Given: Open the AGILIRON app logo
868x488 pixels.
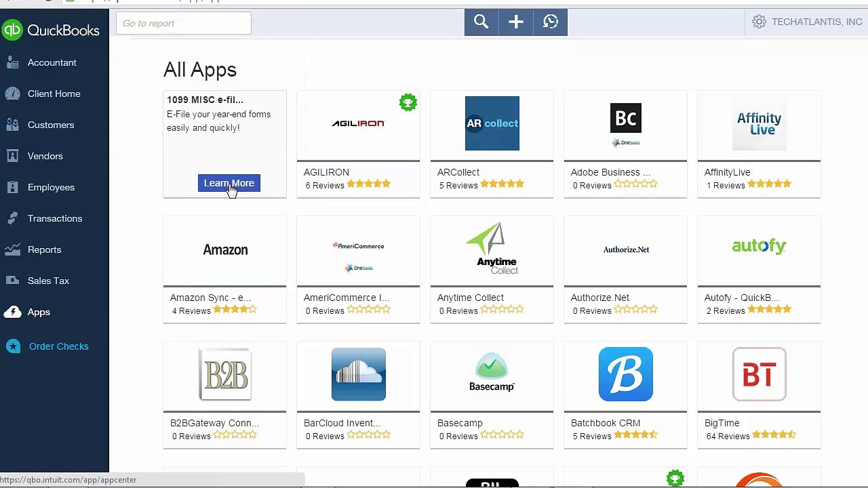Looking at the screenshot, I should [358, 123].
